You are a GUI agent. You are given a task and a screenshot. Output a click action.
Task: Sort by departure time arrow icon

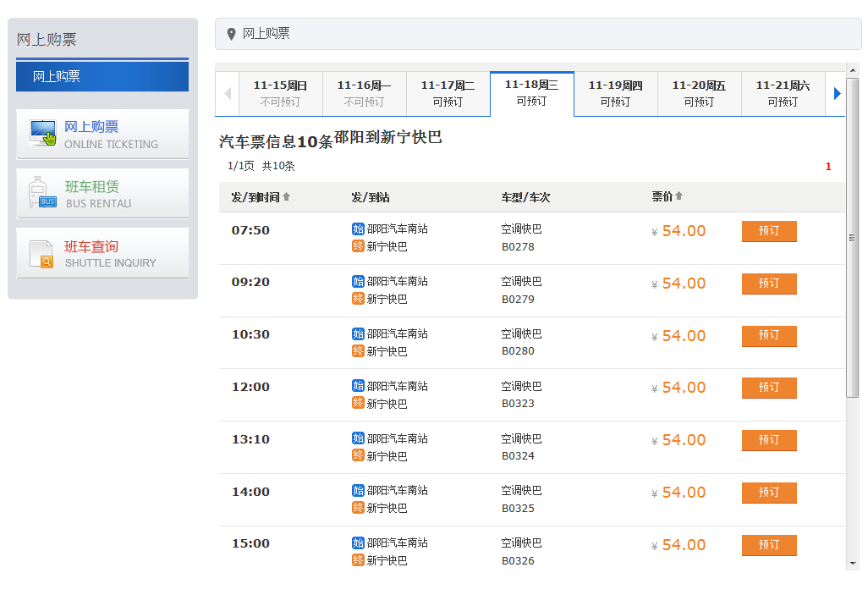(286, 197)
